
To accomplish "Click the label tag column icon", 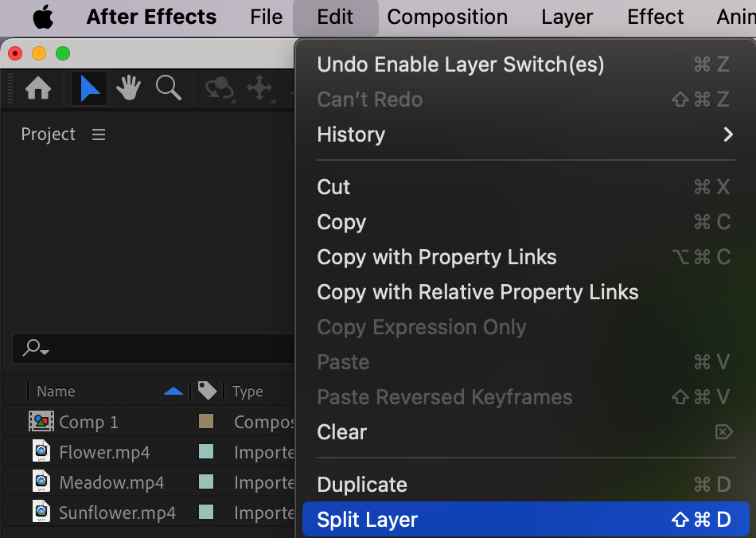I will [207, 391].
